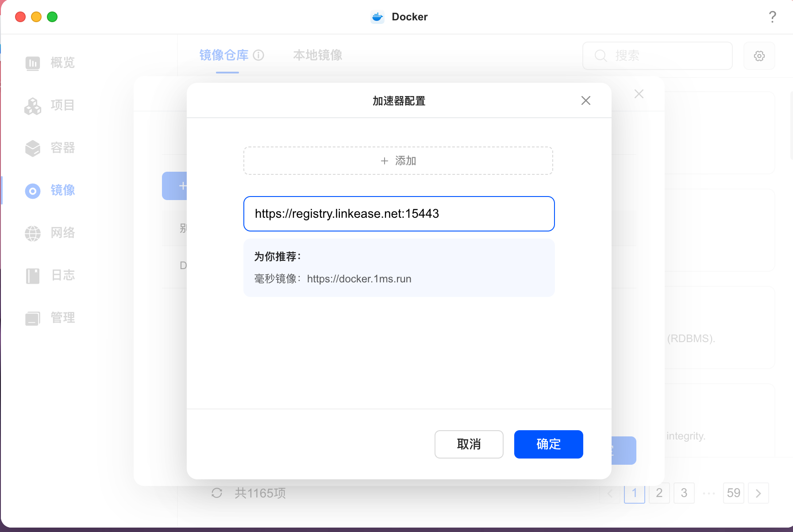The image size is (793, 532).
Task: Select the 镜像仓库 tab
Action: click(x=224, y=55)
